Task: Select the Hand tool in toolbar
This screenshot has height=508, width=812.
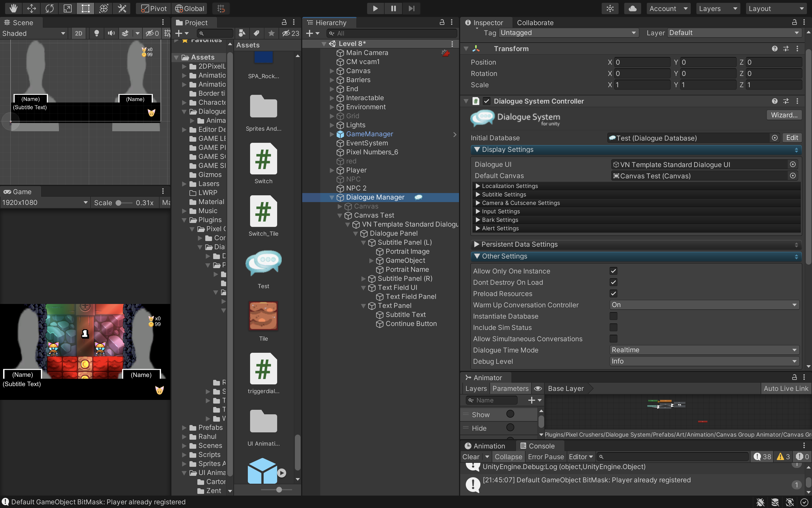Action: [x=13, y=8]
